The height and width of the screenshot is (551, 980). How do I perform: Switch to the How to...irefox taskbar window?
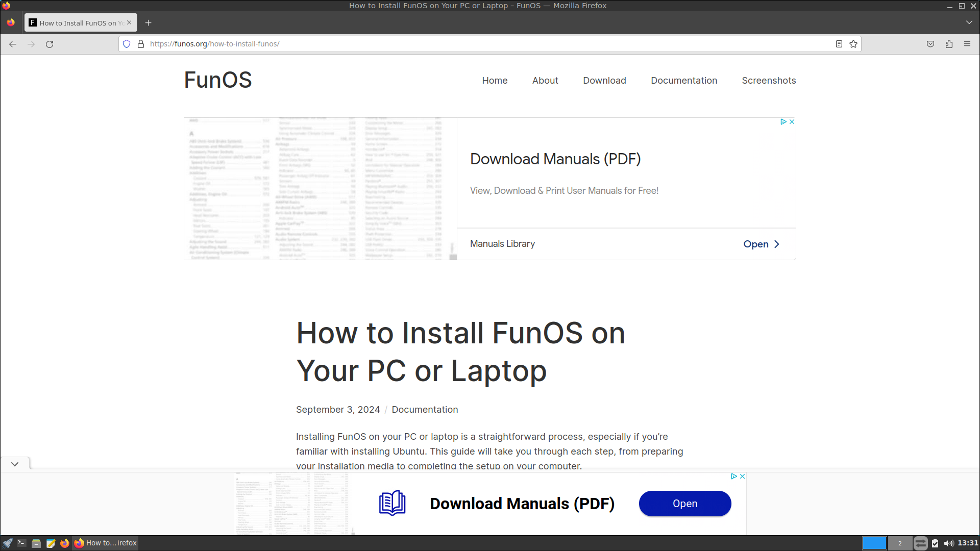[x=106, y=543]
